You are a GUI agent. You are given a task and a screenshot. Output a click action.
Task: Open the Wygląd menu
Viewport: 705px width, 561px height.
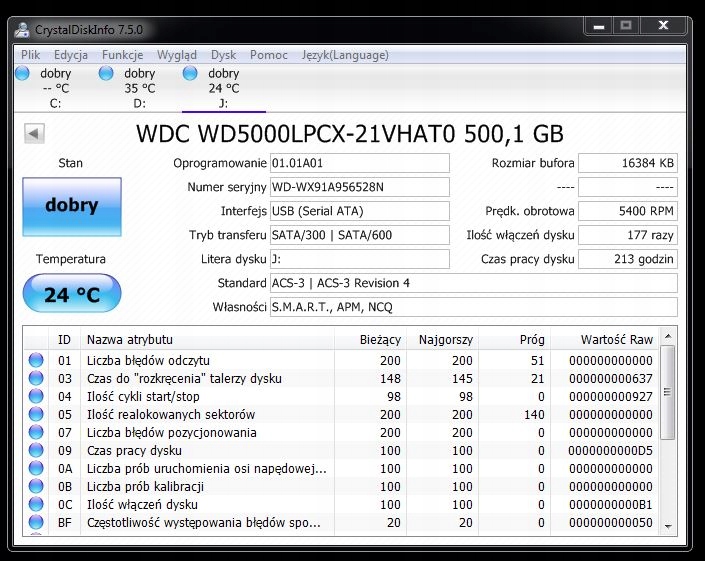coord(177,55)
